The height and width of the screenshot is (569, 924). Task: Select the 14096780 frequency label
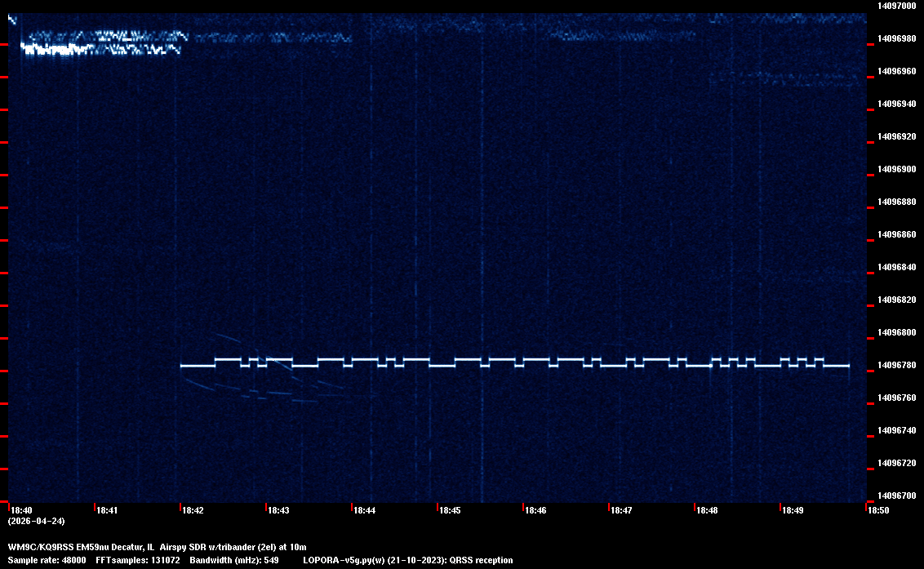(x=895, y=365)
